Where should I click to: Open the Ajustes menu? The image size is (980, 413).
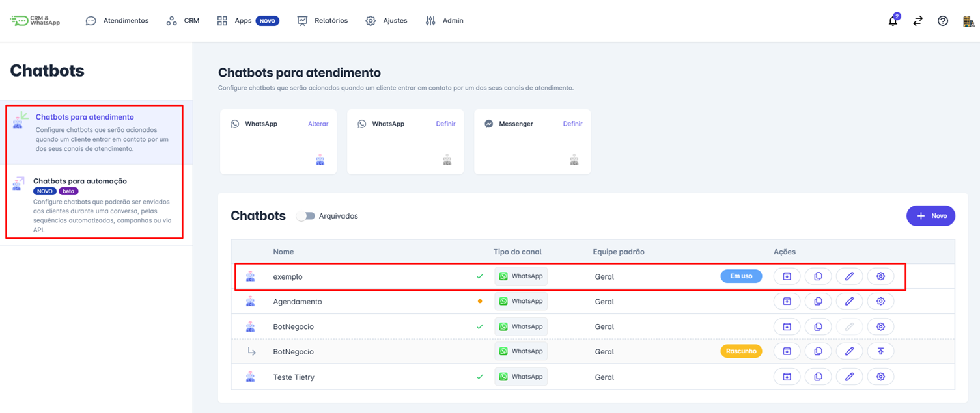393,20
